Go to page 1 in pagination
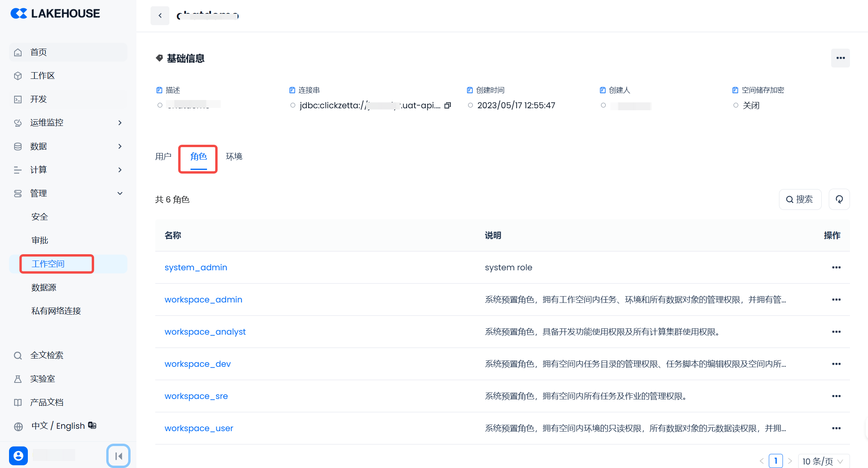The width and height of the screenshot is (868, 468). click(x=775, y=461)
